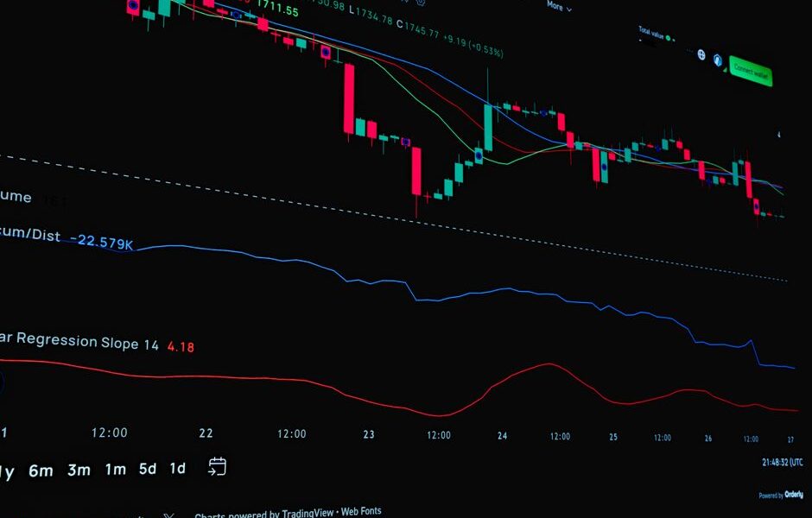
Task: Select the 1m time range
Action: [116, 469]
